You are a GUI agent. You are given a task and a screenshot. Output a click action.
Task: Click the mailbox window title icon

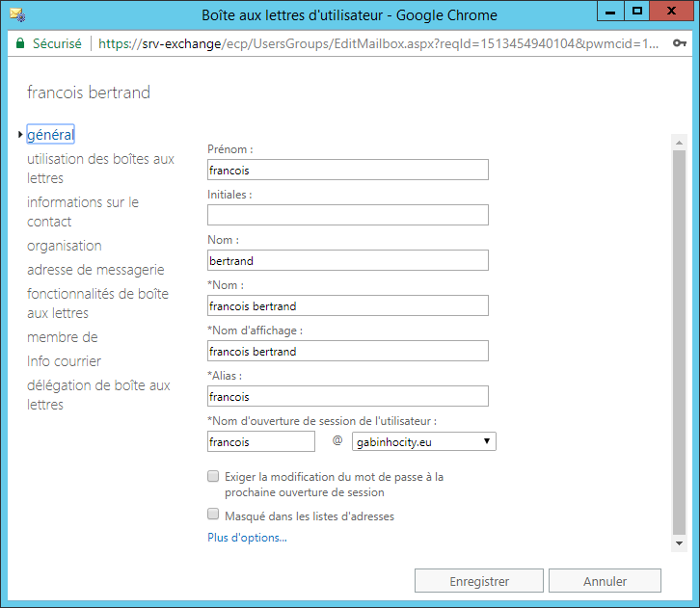coord(17,14)
